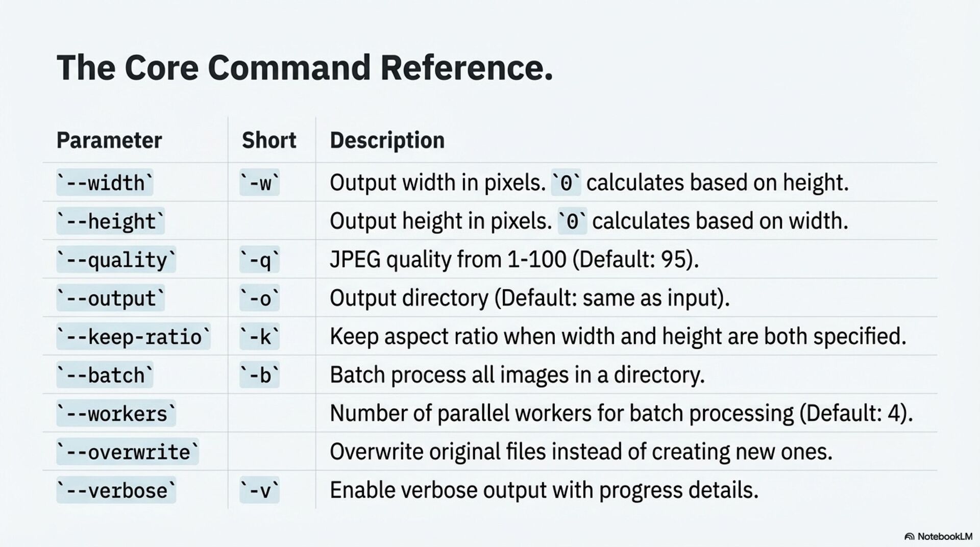Select the -v short flag chip

click(260, 491)
